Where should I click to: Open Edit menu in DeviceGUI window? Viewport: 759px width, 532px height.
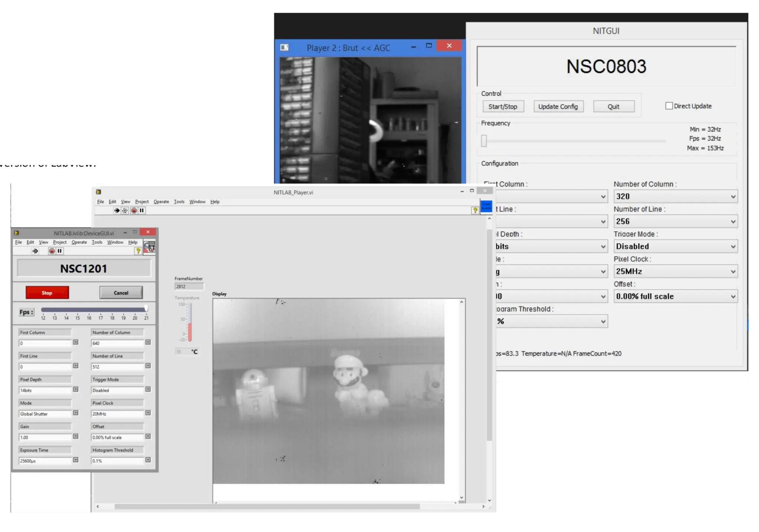(30, 242)
